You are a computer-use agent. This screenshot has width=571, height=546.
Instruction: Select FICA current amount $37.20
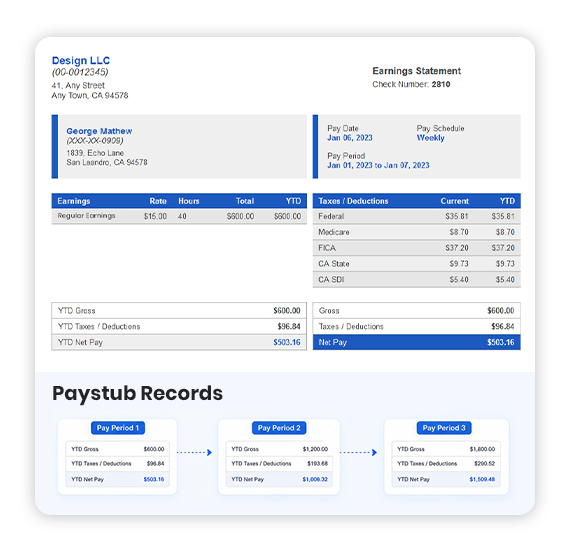(457, 248)
